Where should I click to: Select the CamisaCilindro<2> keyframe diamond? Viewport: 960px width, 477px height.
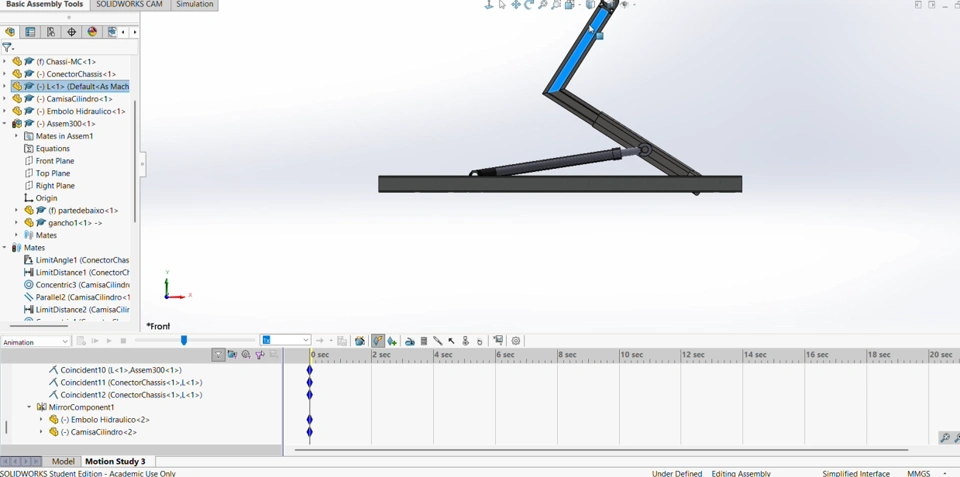(310, 432)
